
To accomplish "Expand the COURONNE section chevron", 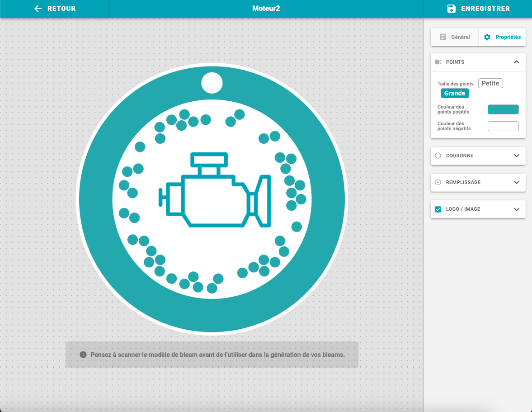I will [516, 156].
